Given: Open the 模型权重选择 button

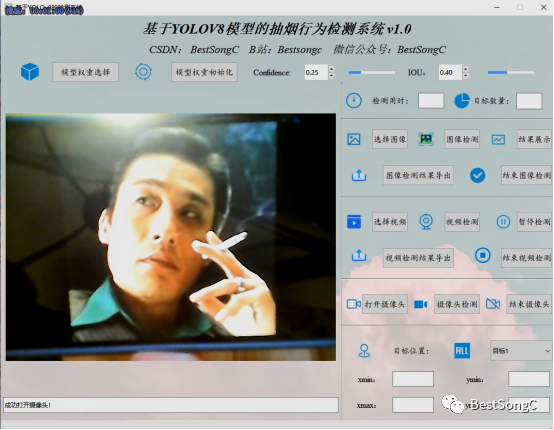Looking at the screenshot, I should 86,72.
